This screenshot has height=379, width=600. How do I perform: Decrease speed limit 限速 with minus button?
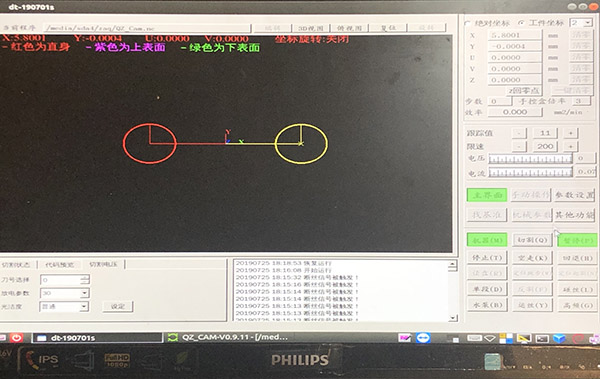point(519,146)
